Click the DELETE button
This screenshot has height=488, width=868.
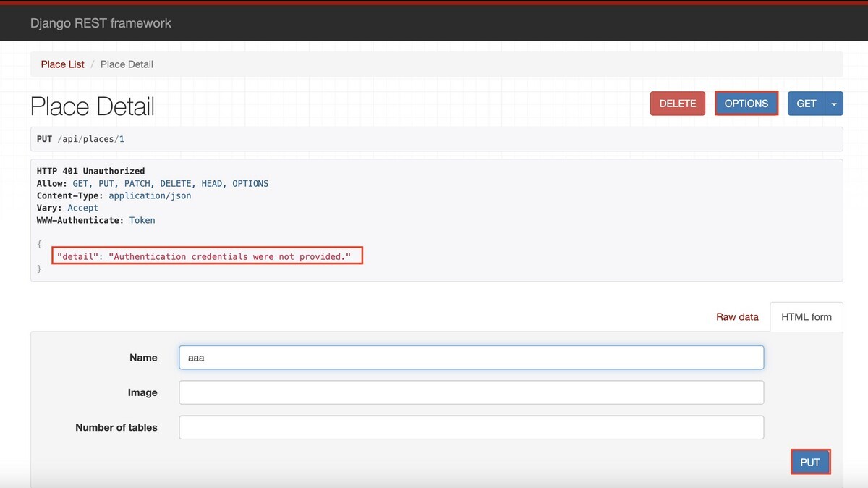pyautogui.click(x=677, y=103)
